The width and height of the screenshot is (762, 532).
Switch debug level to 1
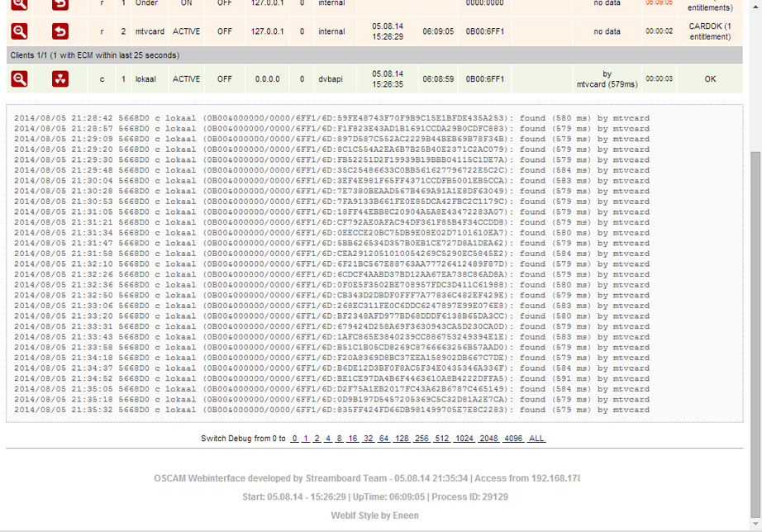306,438
